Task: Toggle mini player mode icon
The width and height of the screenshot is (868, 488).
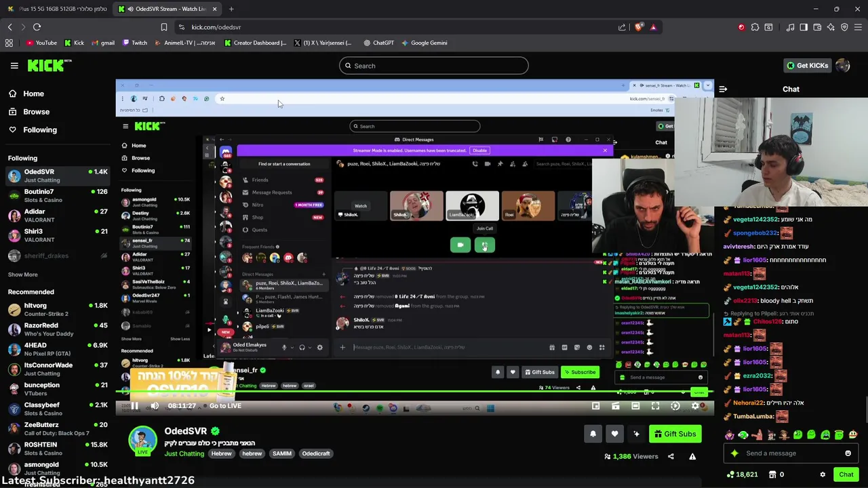Action: [x=615, y=406]
